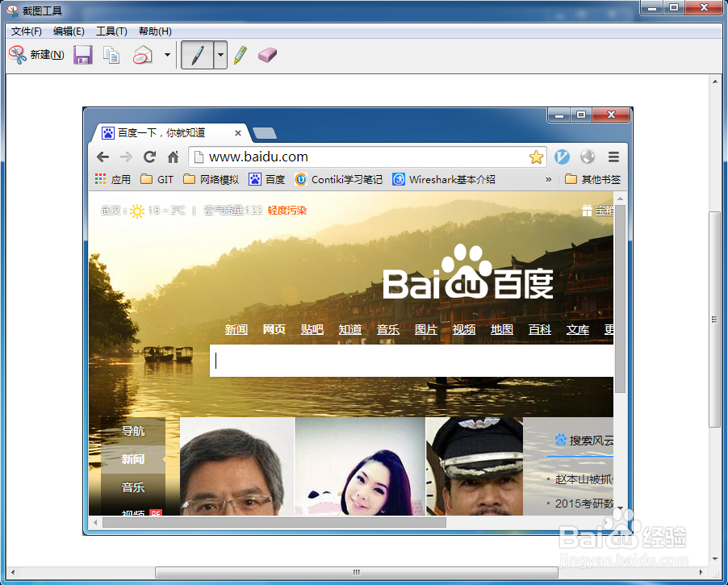Open the 编辑(E) menu

pyautogui.click(x=69, y=31)
